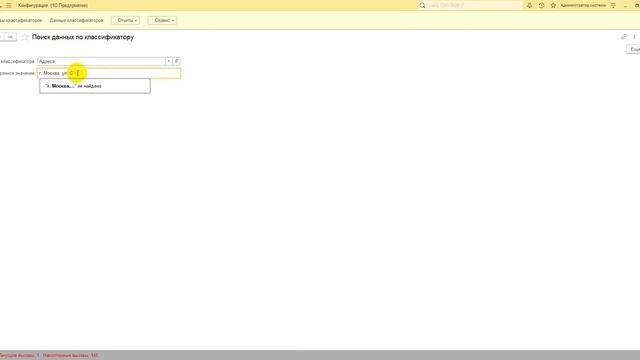Select the "г. Москва..." не найдено suggestion
Screen dimensions: 640x360
[95, 86]
